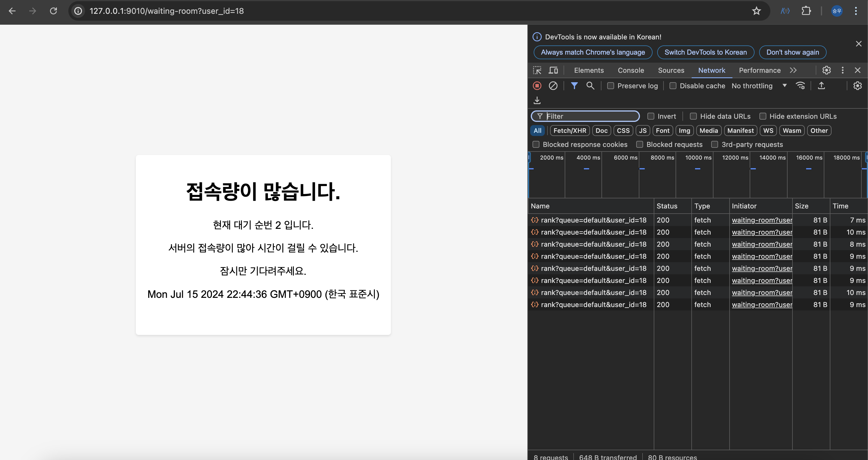Clear the network log
Viewport: 868px width, 460px height.
coord(553,86)
